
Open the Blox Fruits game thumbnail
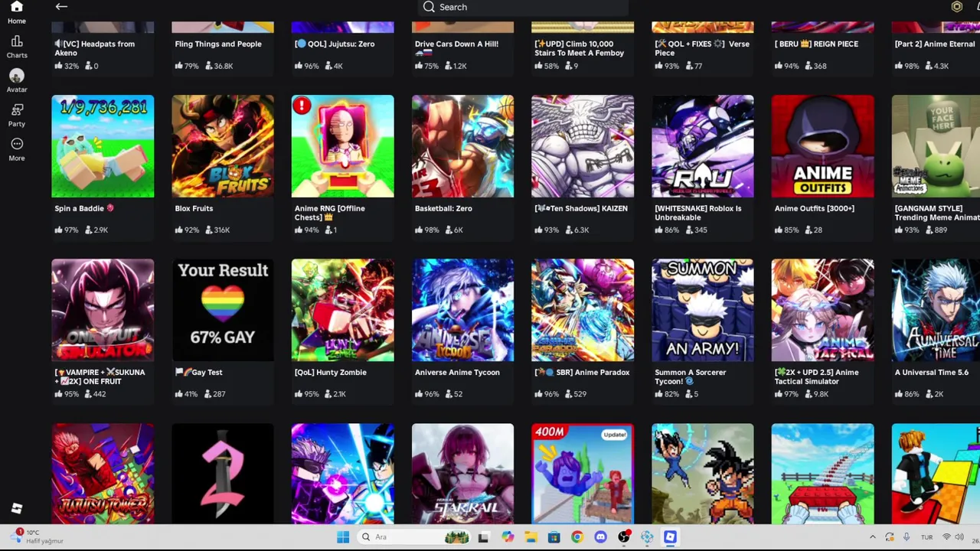pyautogui.click(x=223, y=146)
